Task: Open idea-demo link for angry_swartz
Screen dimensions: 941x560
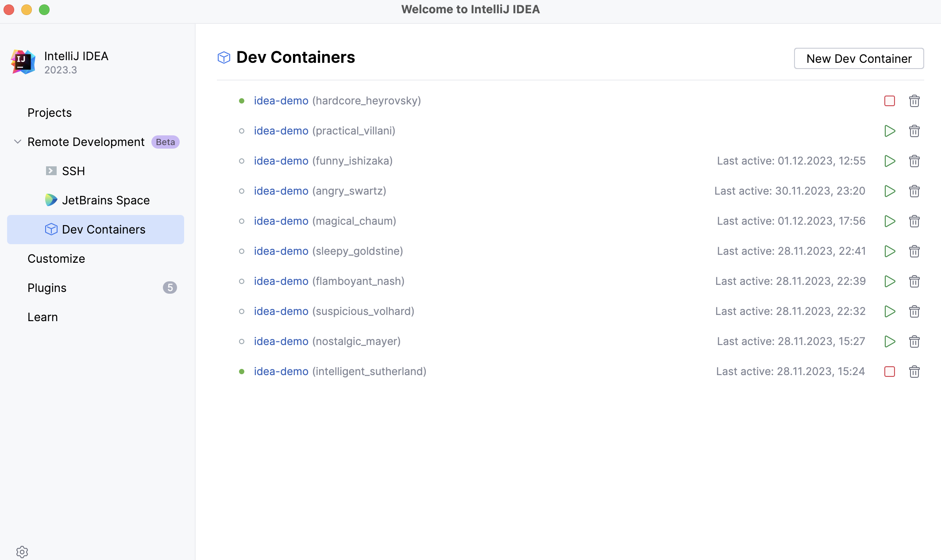Action: (281, 191)
